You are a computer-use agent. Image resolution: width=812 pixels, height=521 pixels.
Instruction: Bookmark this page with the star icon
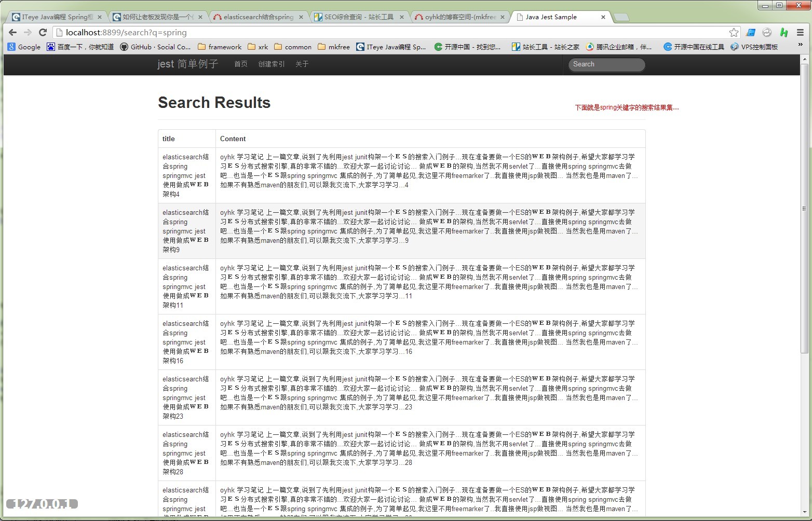coord(734,33)
